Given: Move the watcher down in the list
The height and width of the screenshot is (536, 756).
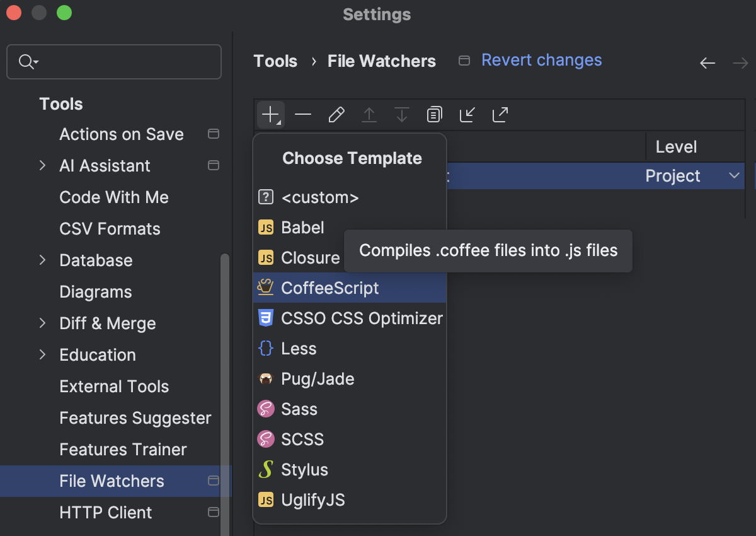Looking at the screenshot, I should pos(401,114).
